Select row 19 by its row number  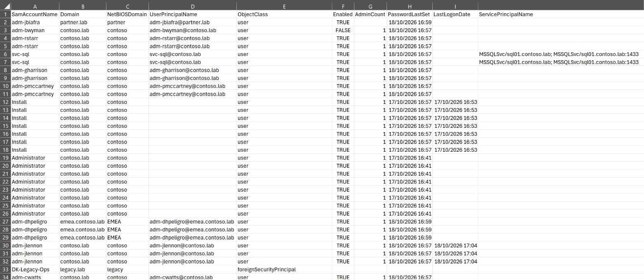tap(5, 158)
